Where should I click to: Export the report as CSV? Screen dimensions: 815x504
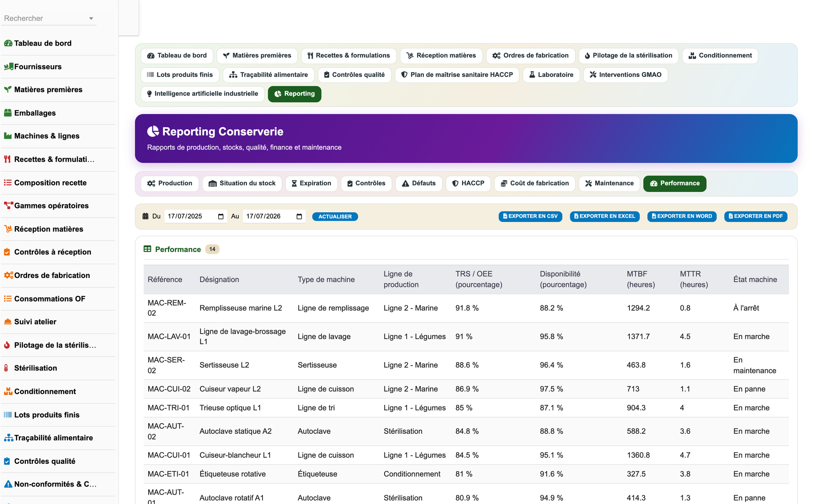tap(530, 216)
